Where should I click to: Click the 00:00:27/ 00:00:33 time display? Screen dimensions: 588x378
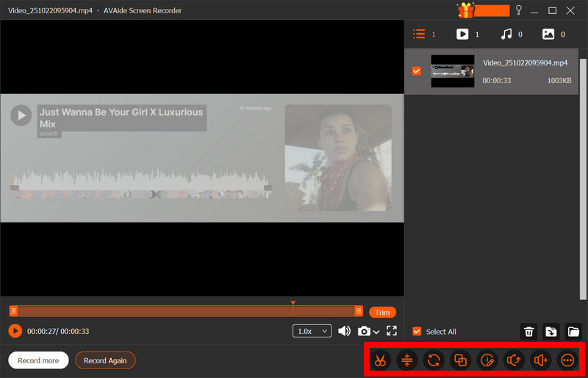(x=58, y=331)
